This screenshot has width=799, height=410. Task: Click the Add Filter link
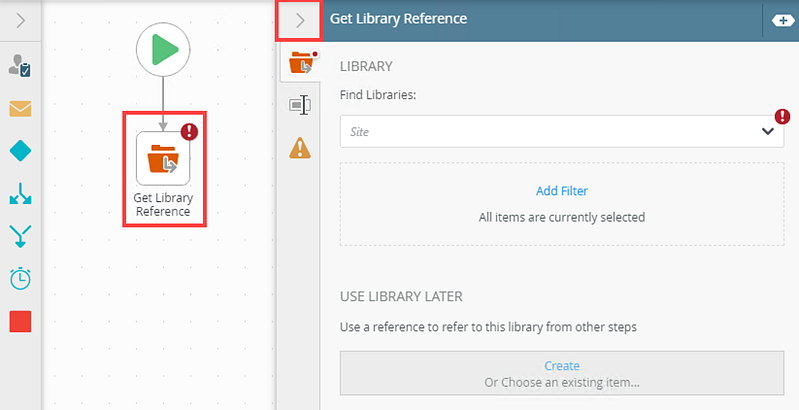[x=562, y=191]
